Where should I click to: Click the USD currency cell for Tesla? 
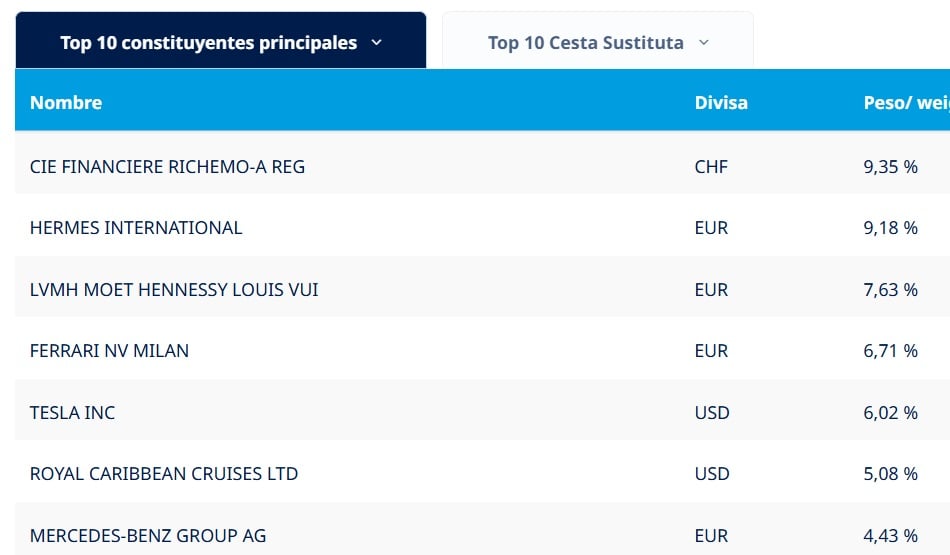pyautogui.click(x=712, y=412)
